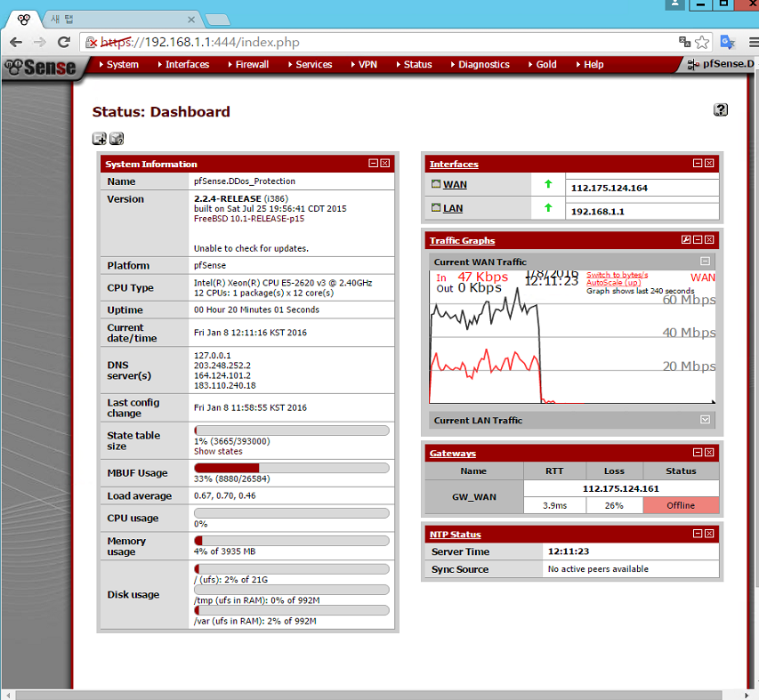
Task: Close the Gateways widget
Action: tap(709, 453)
